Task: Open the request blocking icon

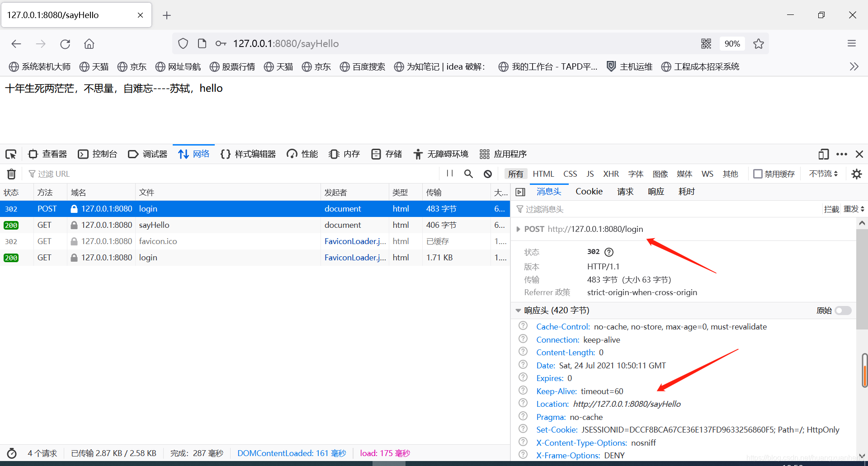Action: pos(488,174)
